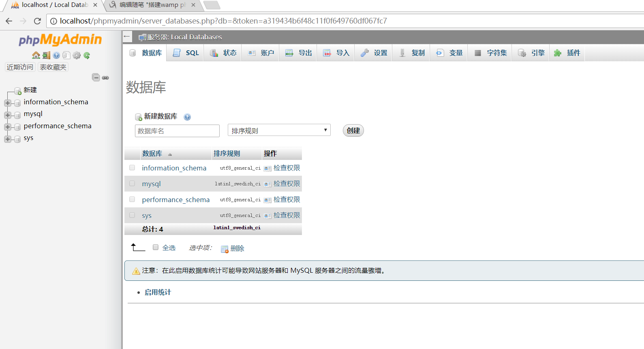
Task: Sort by 数据库 column header arrow
Action: coord(170,154)
